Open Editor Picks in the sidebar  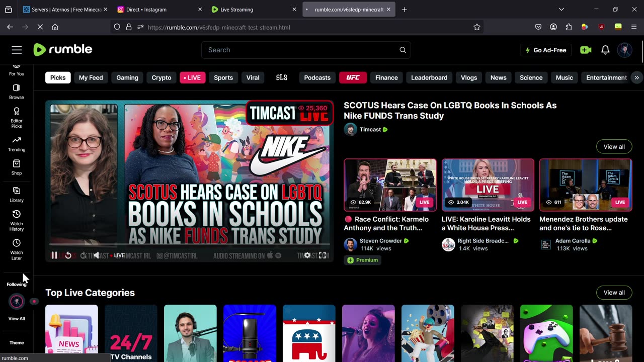pyautogui.click(x=17, y=118)
